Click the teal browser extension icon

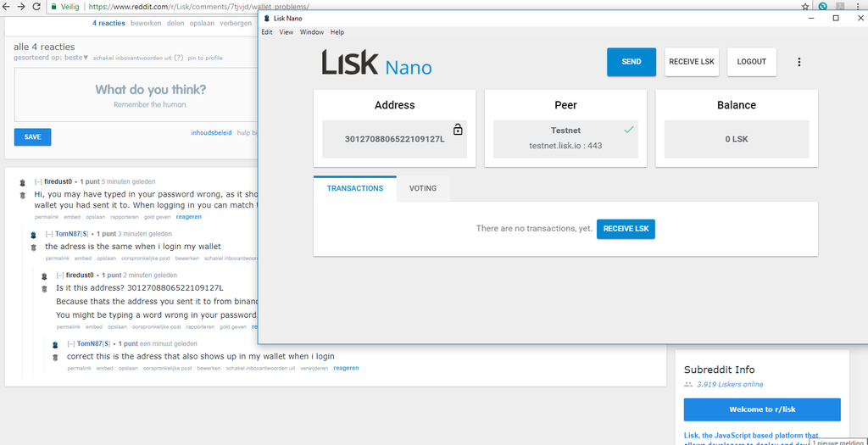(x=823, y=6)
